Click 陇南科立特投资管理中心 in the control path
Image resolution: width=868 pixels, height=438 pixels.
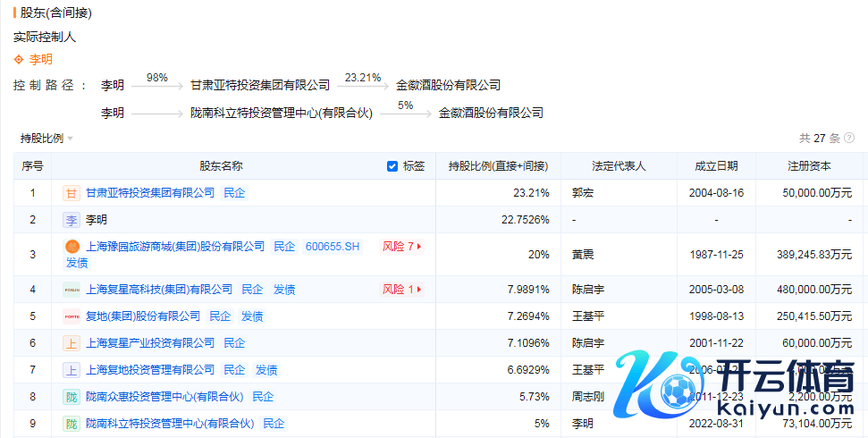282,114
